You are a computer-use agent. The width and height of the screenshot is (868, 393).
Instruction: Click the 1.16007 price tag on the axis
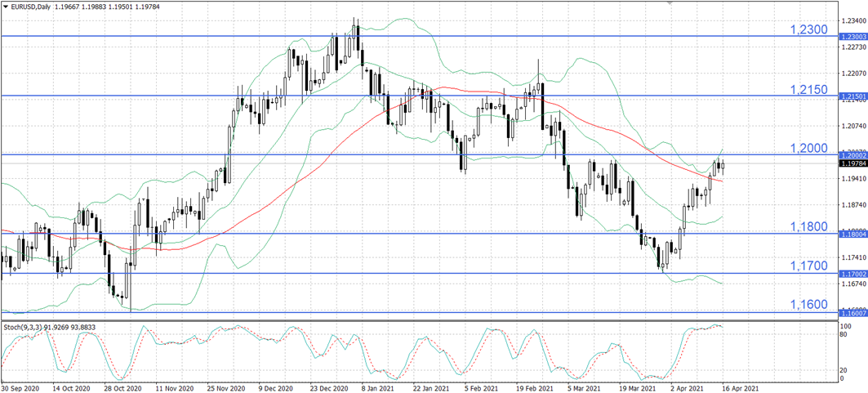point(853,313)
